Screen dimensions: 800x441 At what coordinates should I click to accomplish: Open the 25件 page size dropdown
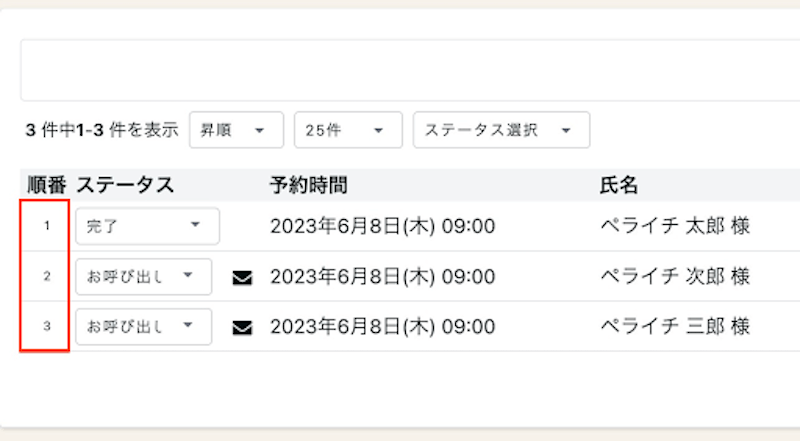point(347,130)
